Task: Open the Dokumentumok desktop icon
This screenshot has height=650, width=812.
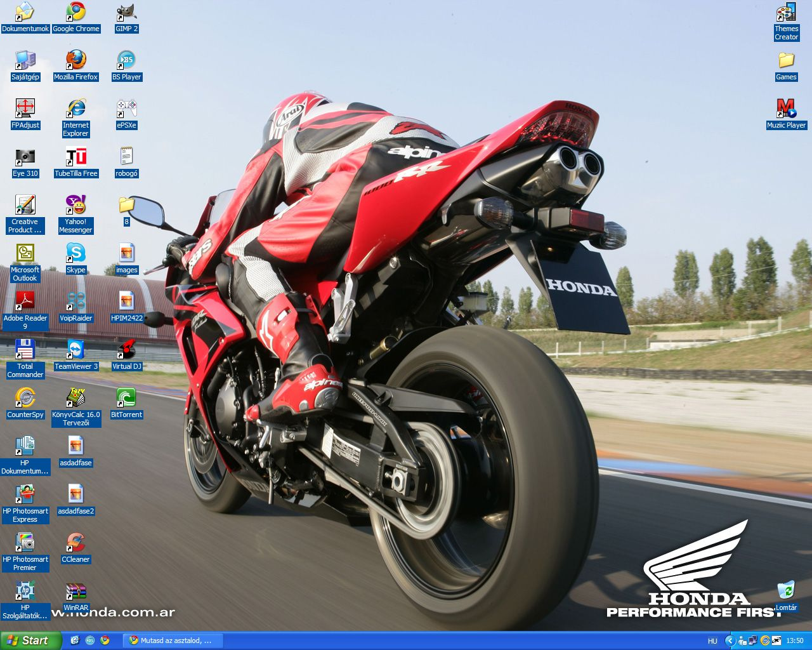Action: 25,18
